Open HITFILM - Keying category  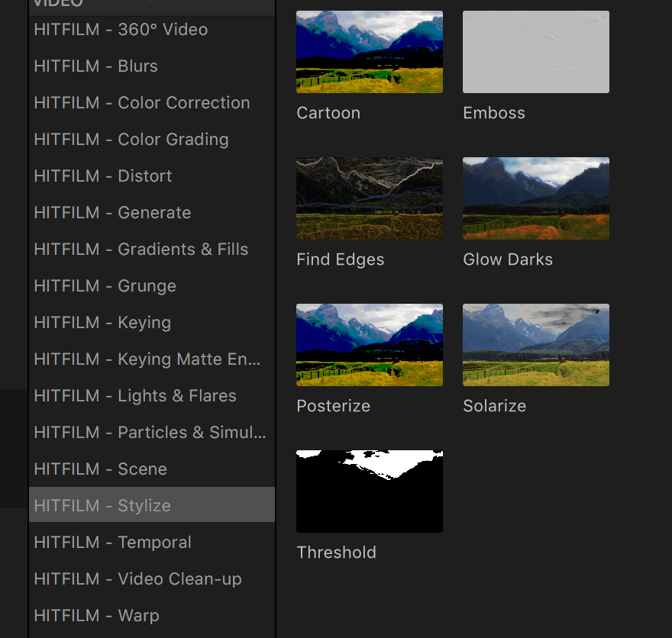[152, 322]
